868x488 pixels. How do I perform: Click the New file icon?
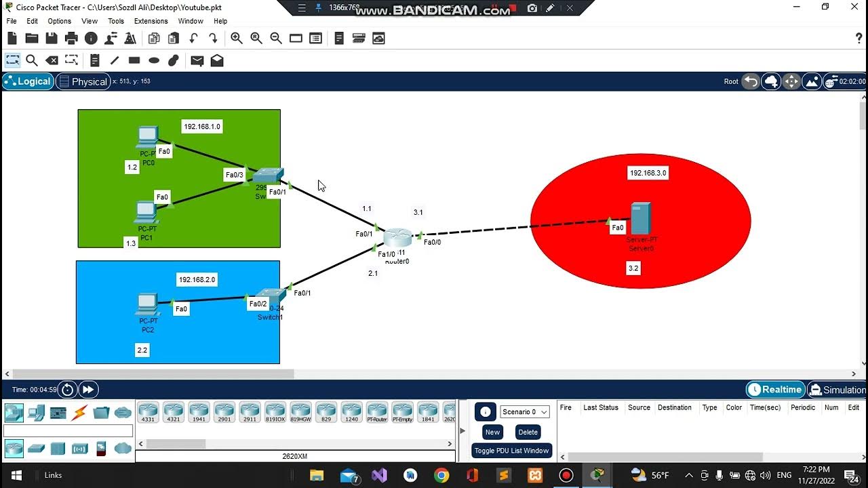coord(12,39)
